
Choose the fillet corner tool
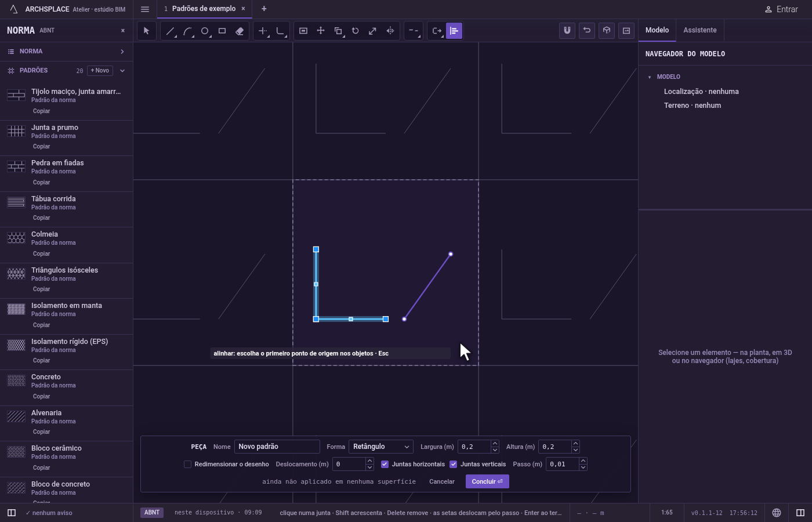point(280,31)
